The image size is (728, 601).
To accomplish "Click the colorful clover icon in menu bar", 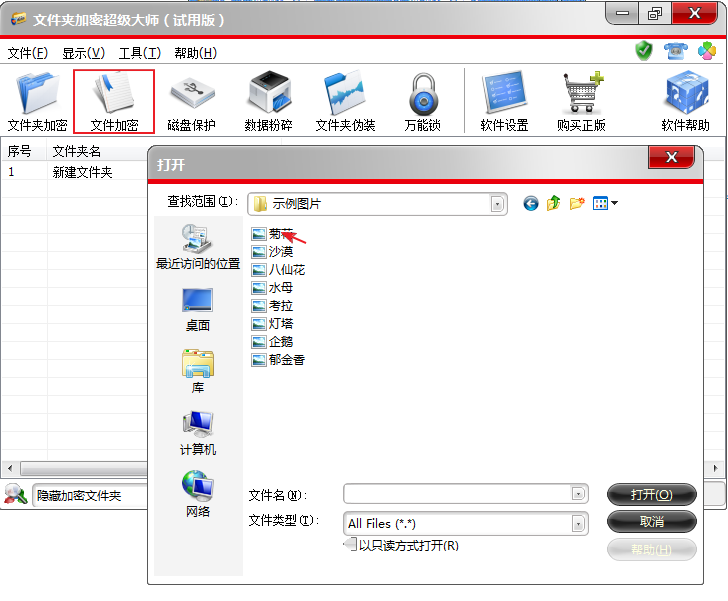I will tap(707, 51).
